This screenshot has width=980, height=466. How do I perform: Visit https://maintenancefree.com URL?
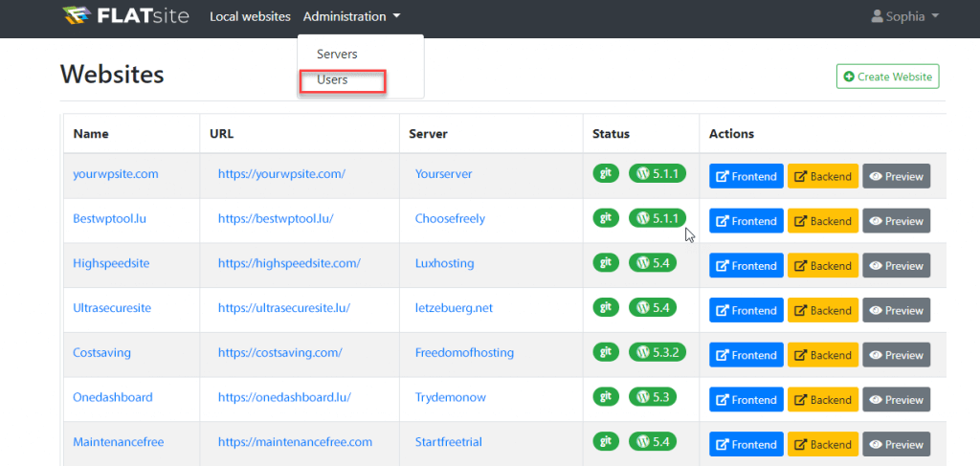point(295,442)
